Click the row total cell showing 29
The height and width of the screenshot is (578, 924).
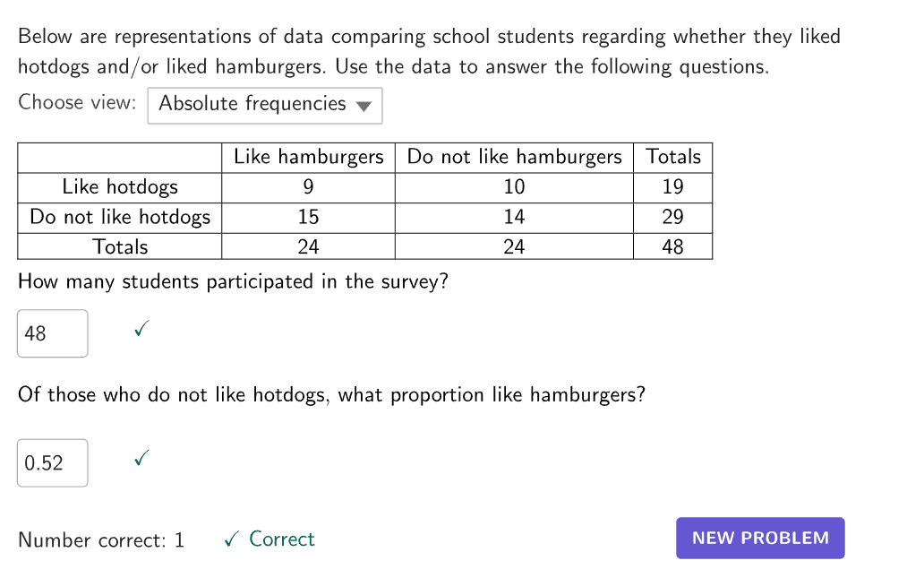pyautogui.click(x=672, y=217)
